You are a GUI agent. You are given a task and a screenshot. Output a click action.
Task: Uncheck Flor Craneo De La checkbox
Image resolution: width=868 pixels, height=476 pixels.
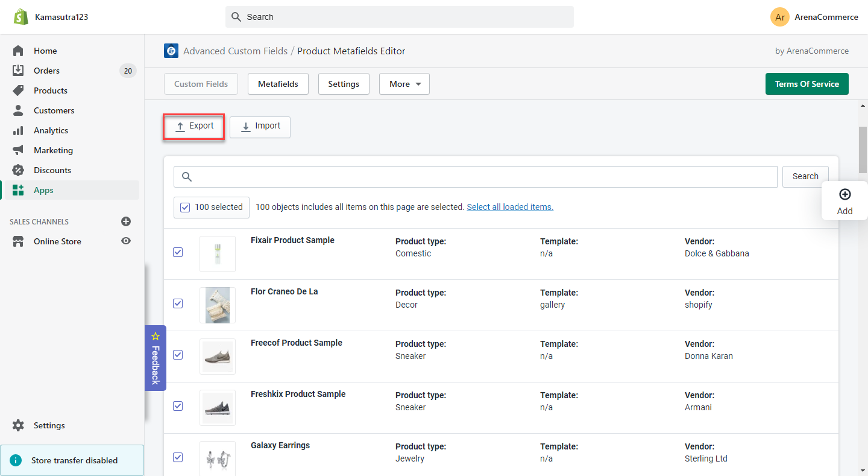(178, 303)
